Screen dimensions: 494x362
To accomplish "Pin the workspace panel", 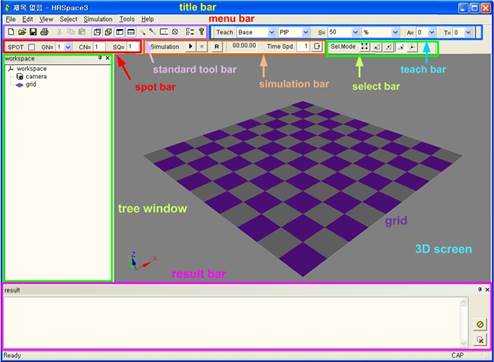I will [x=100, y=58].
